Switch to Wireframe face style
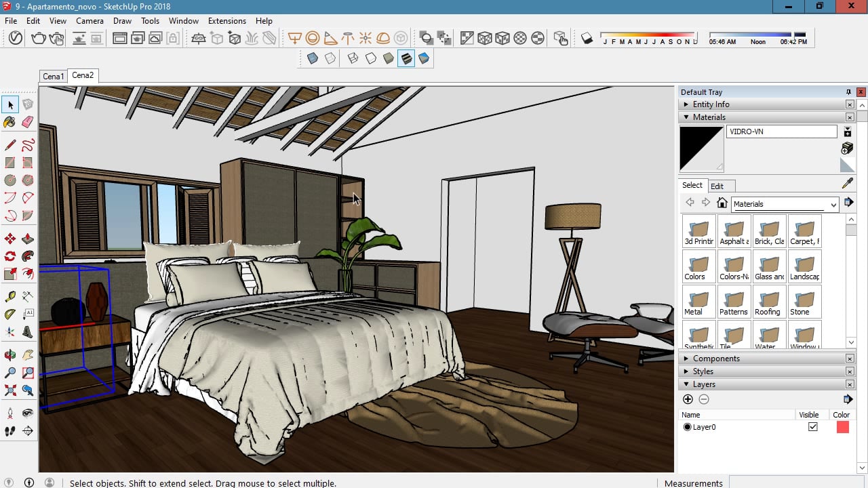Viewport: 868px width, 488px height. (x=353, y=59)
